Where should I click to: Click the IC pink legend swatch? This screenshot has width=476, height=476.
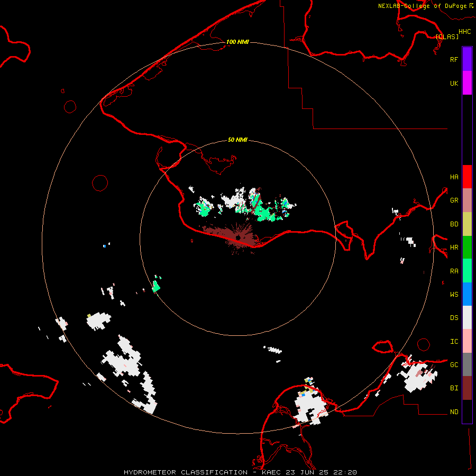pyautogui.click(x=467, y=341)
